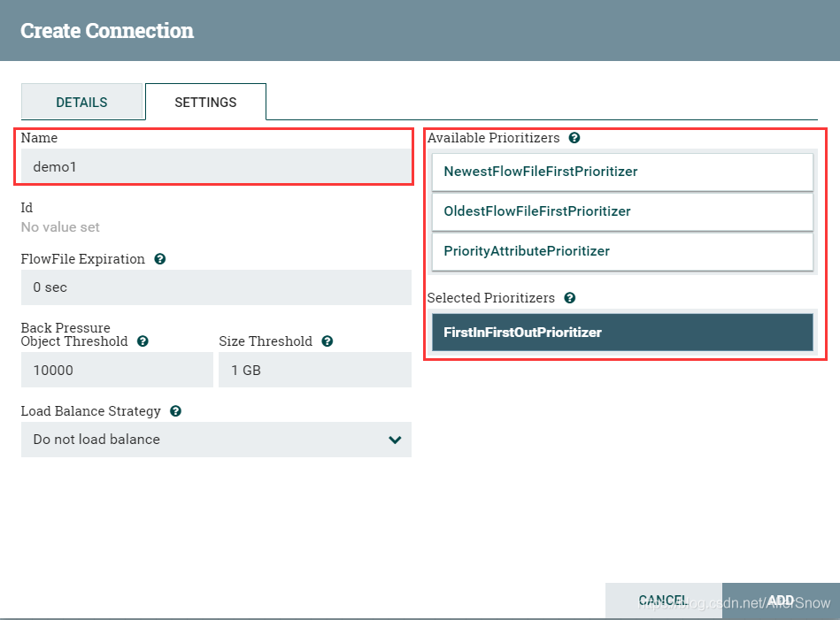Screen dimensions: 840x620
Task: Select OldestFlowFileFirstPrioritizer in available list
Action: [x=622, y=211]
